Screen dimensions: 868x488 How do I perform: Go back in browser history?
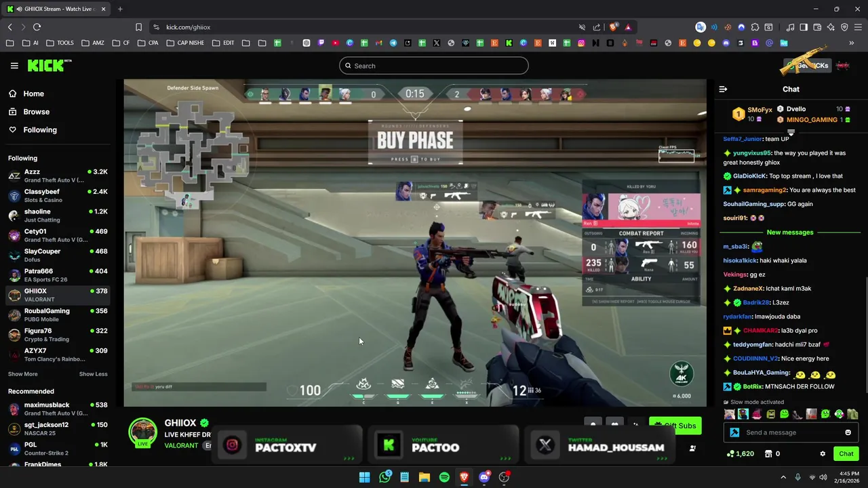[x=9, y=27]
